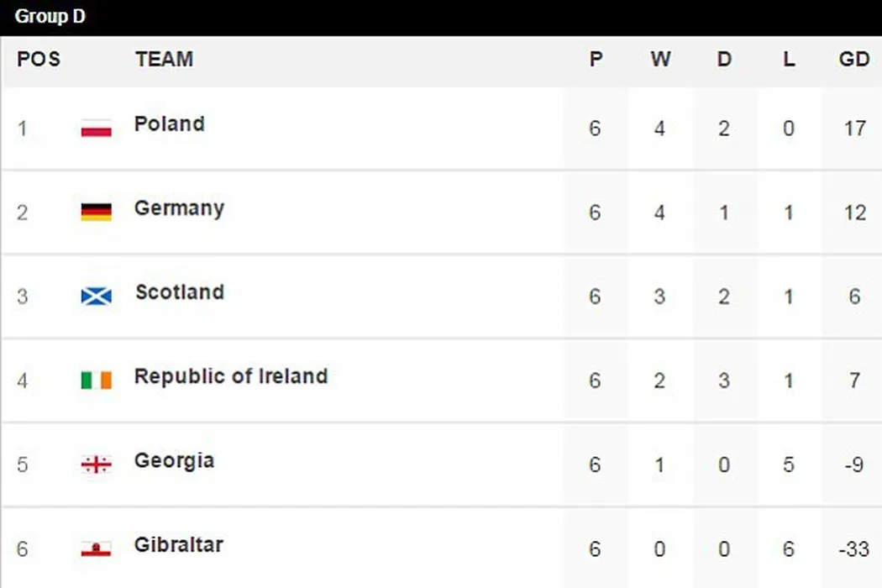The height and width of the screenshot is (588, 882).
Task: Click the W wins column header
Action: coord(660,60)
